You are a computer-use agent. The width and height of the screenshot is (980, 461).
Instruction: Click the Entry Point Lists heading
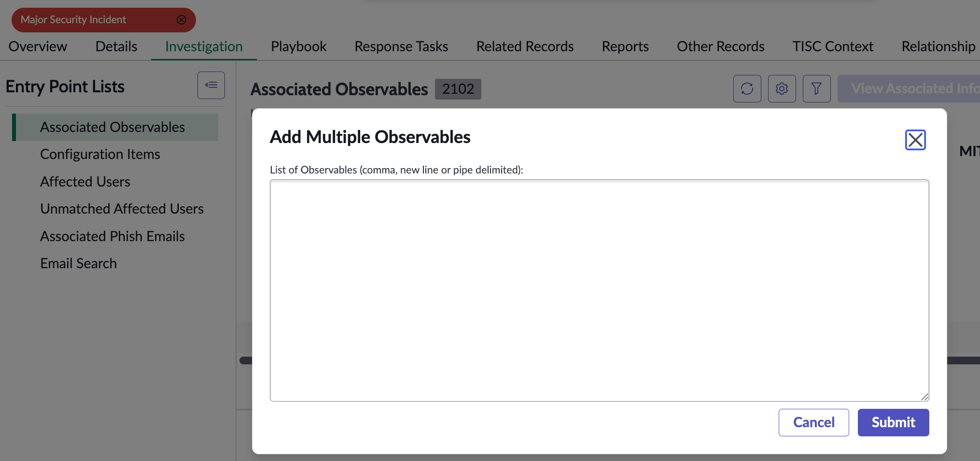pyautogui.click(x=65, y=86)
